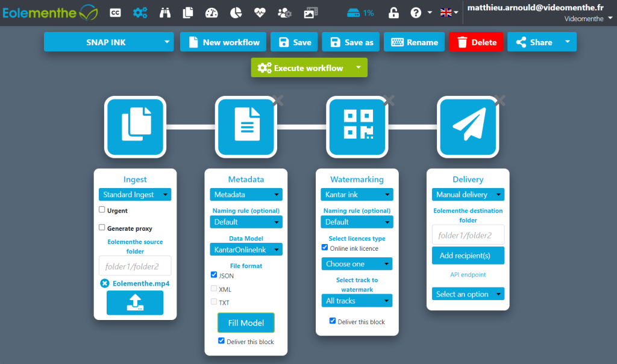
Task: Click the image gallery icon in navbar
Action: click(x=310, y=13)
